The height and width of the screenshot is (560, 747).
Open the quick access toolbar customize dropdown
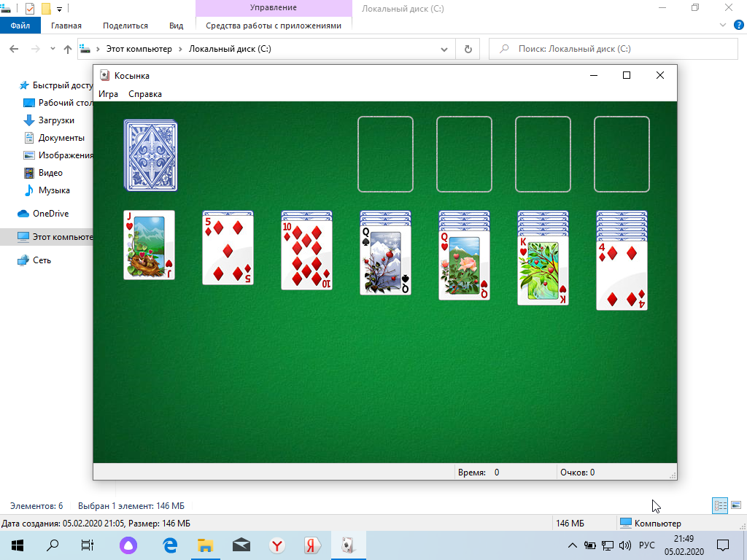[x=60, y=9]
